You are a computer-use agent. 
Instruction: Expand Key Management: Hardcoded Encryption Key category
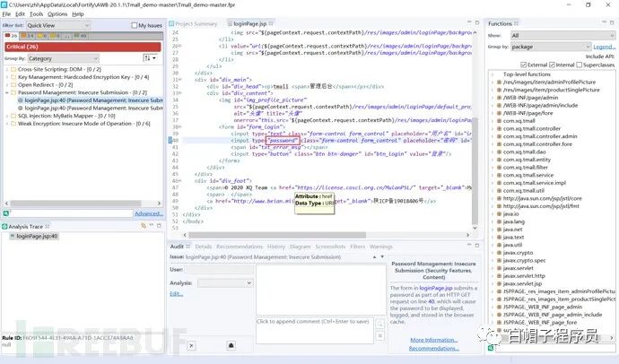click(x=7, y=77)
